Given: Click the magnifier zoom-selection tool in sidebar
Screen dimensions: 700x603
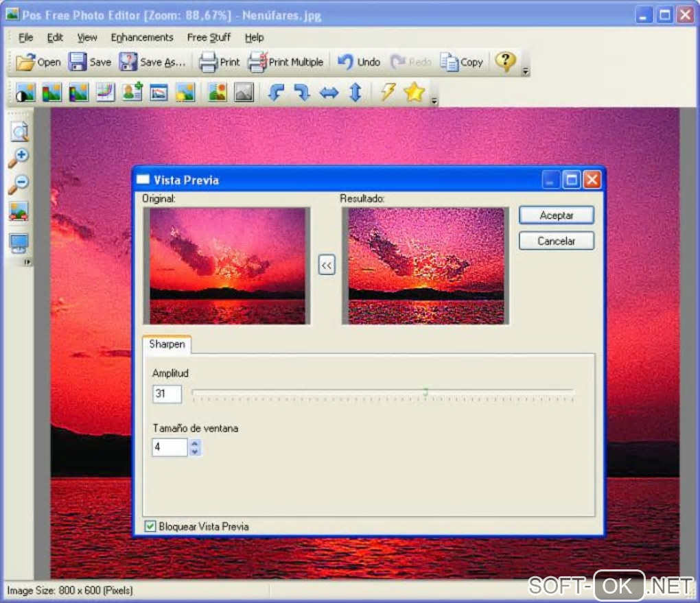Looking at the screenshot, I should (20, 131).
